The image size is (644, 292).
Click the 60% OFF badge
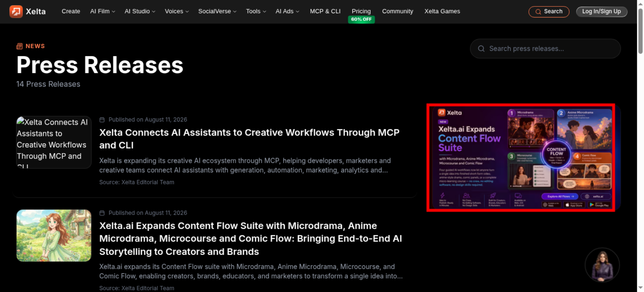361,19
